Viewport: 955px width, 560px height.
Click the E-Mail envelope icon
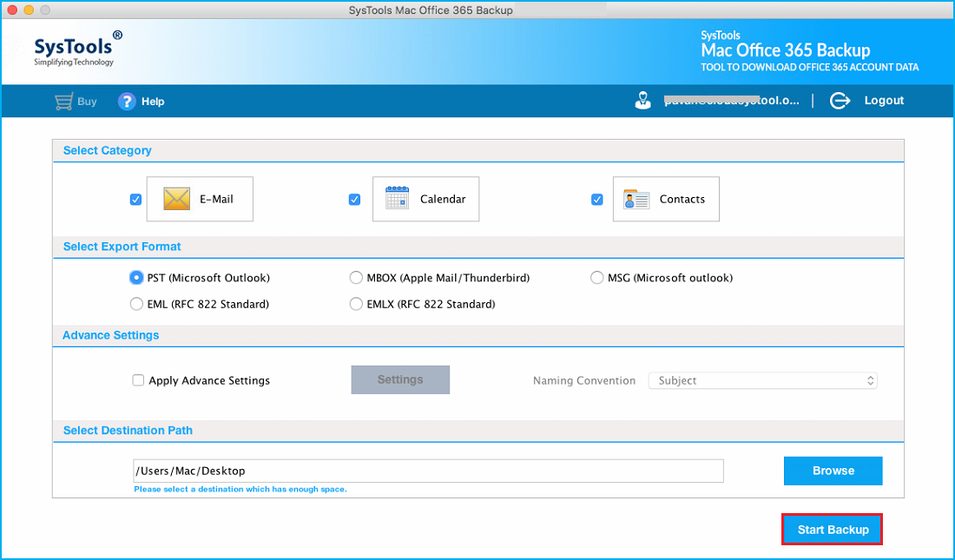[176, 199]
